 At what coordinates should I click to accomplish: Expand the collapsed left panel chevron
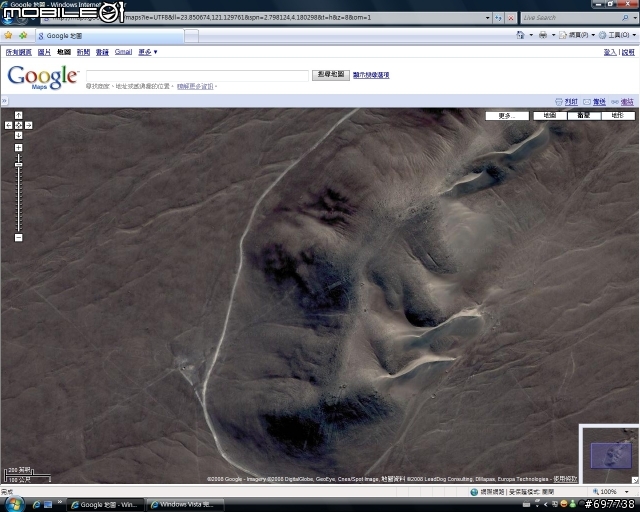coord(4,101)
